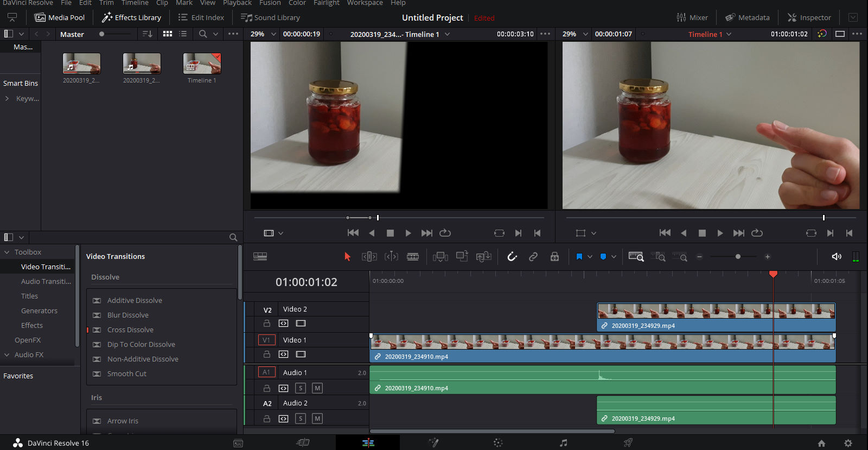Click the timeline zoom plus button
The height and width of the screenshot is (450, 868).
[x=767, y=257]
